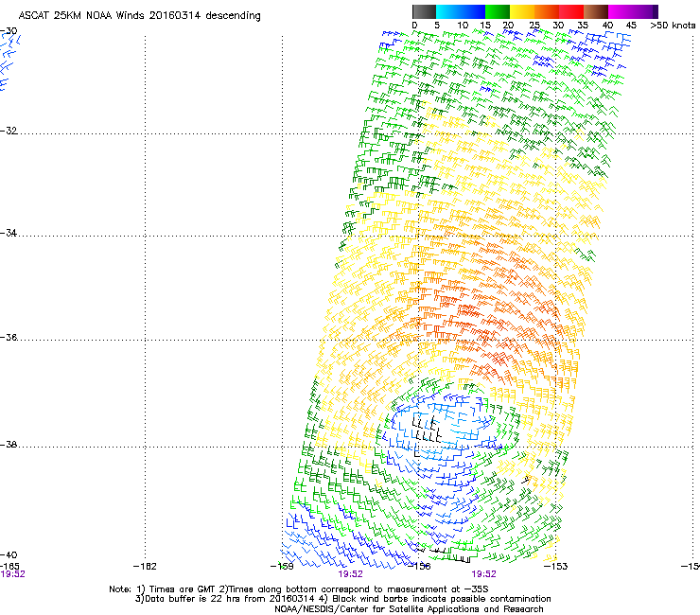Click the plot title 'ASCAT 25KM NOAA Winds 20160314 descending'
Viewport: 700px width, 615px height.
139,16
